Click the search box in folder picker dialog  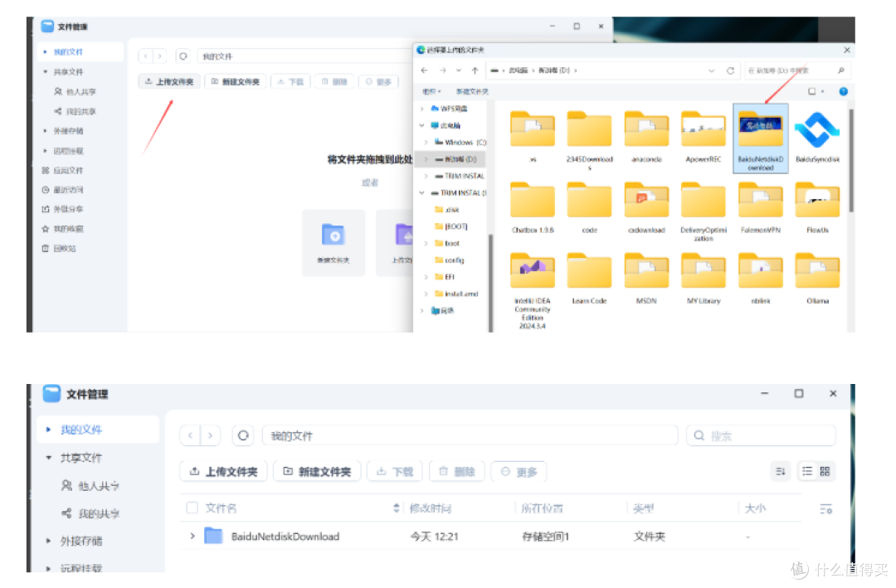(796, 70)
